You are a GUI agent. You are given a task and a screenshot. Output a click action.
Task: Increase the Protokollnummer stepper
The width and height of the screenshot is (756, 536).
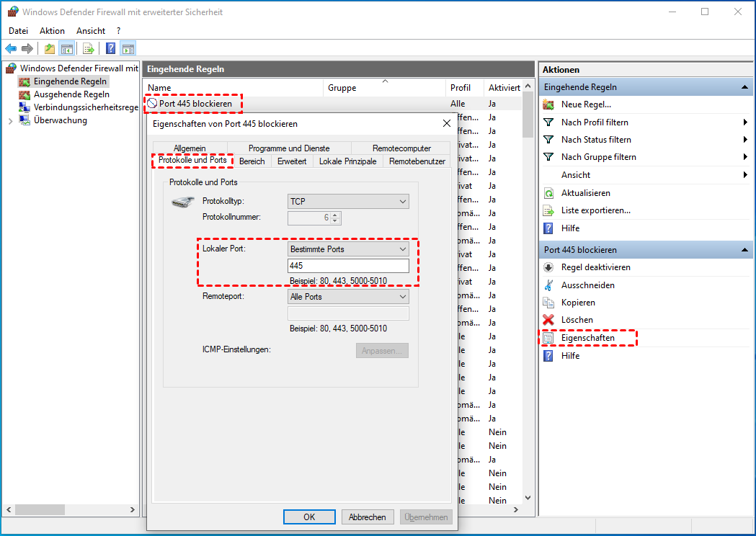click(335, 215)
